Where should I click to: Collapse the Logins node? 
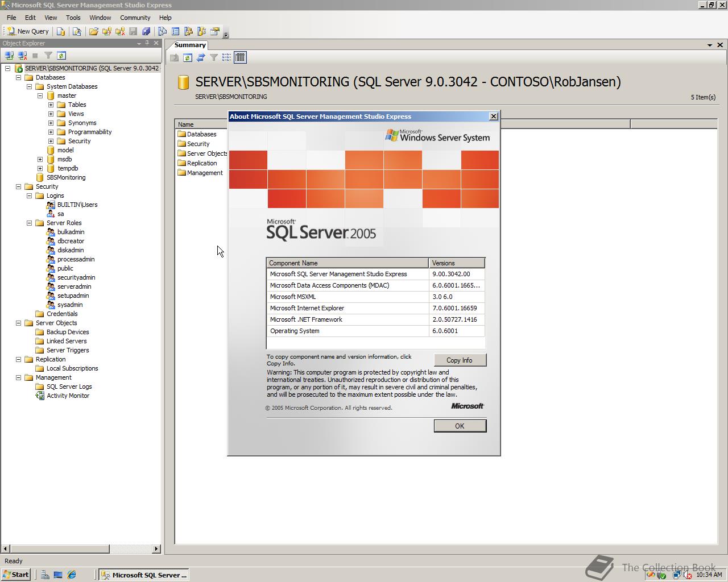coord(30,196)
